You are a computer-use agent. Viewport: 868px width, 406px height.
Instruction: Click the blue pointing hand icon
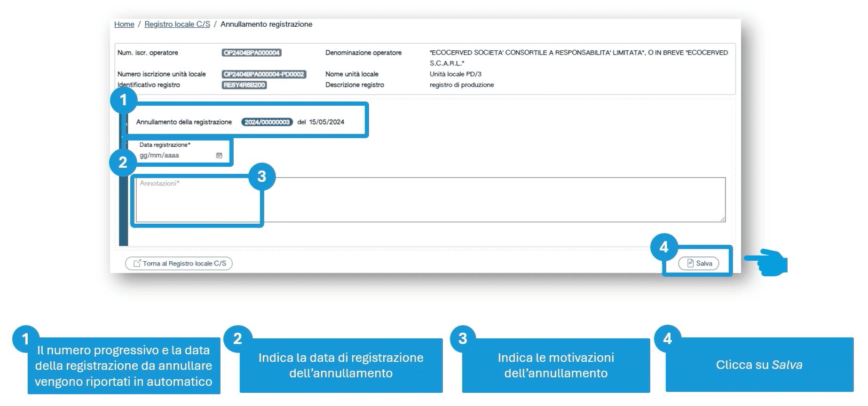(x=765, y=262)
